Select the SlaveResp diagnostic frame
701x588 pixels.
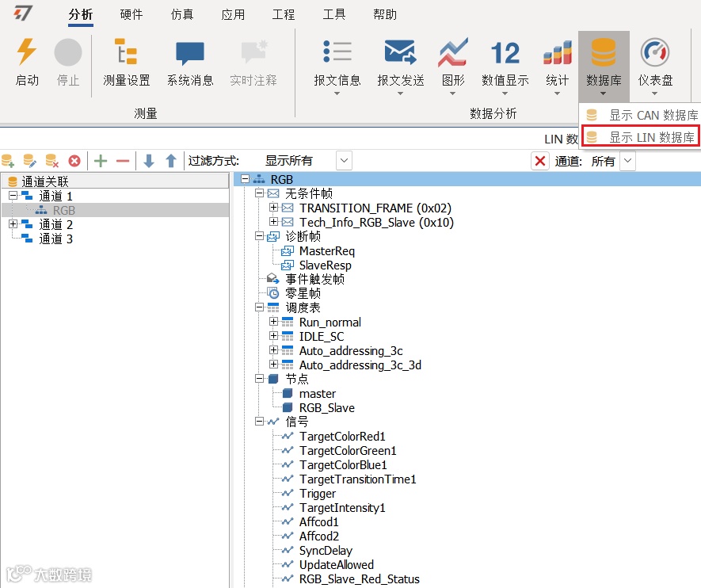pos(325,265)
